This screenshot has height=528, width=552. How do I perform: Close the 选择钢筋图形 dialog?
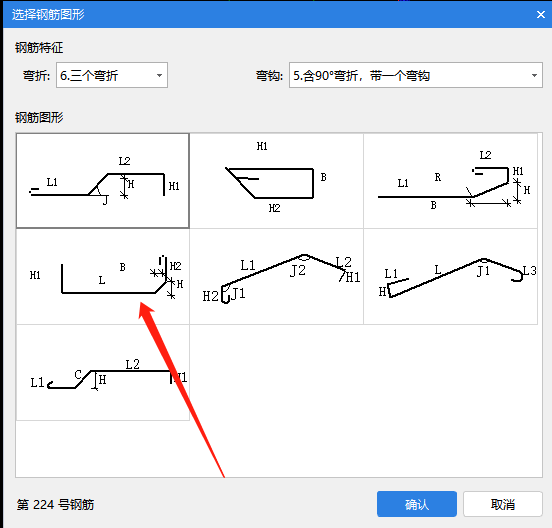tap(541, 15)
